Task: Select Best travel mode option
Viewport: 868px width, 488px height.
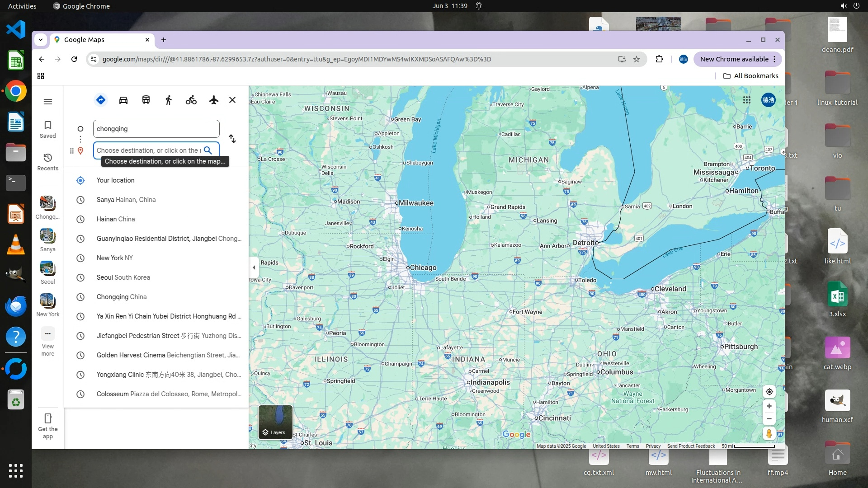Action: coord(101,100)
